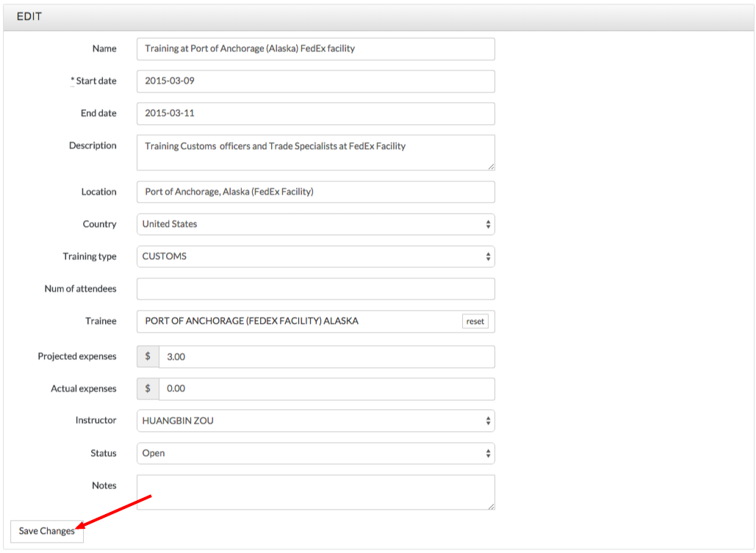Change the Status dropdown from Open
756x553 pixels.
[315, 453]
